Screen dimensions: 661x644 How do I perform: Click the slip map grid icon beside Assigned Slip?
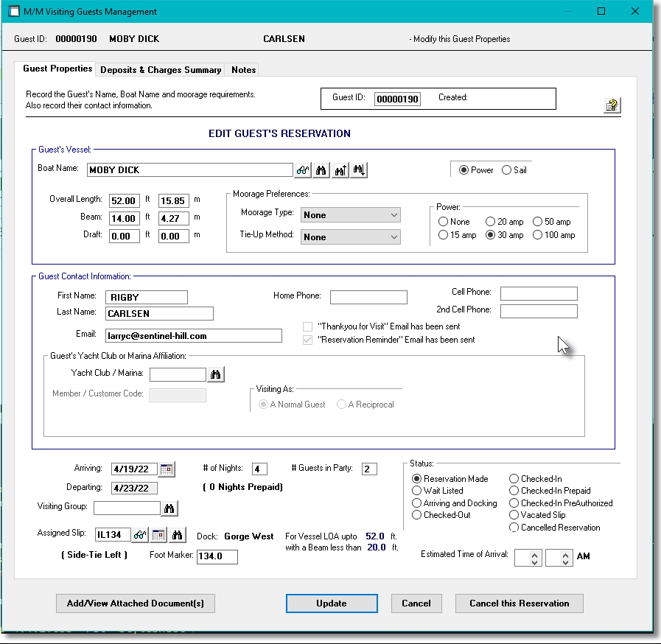point(158,536)
